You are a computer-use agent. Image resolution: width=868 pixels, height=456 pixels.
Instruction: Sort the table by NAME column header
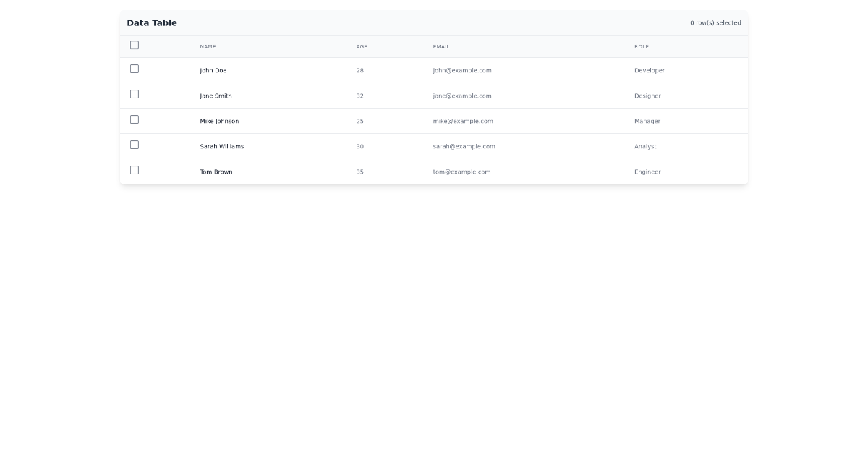(x=208, y=46)
